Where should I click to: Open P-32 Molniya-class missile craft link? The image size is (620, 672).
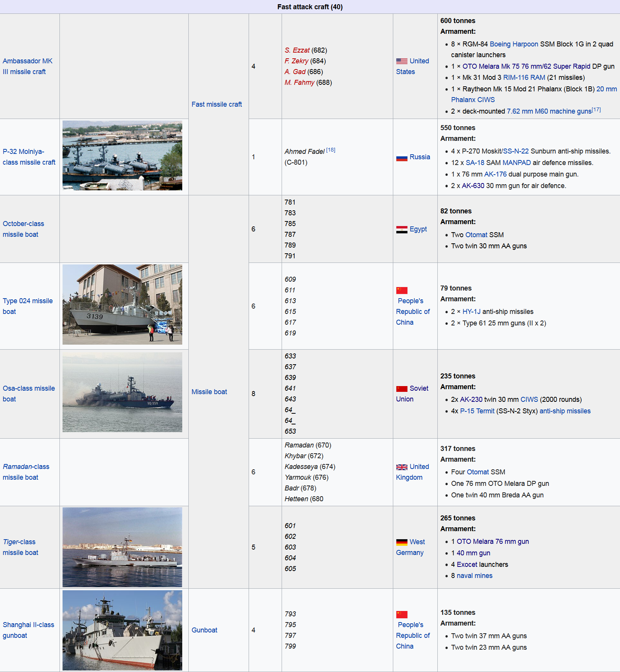point(29,157)
